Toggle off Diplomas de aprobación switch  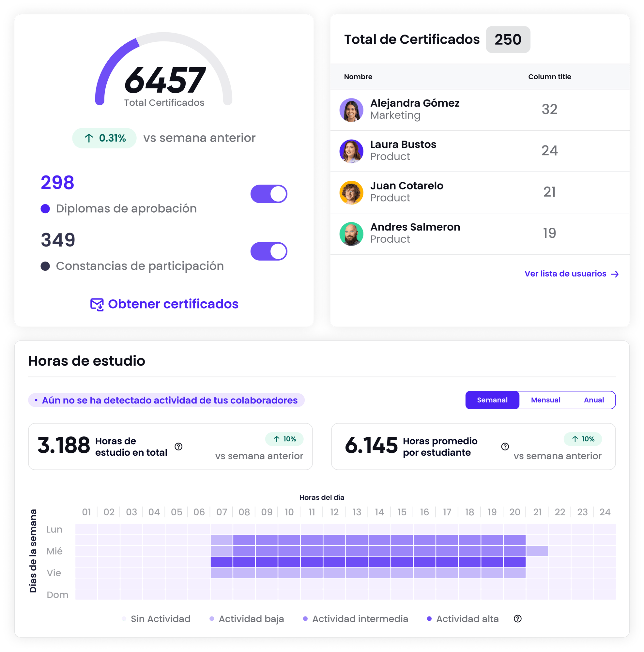pos(269,194)
